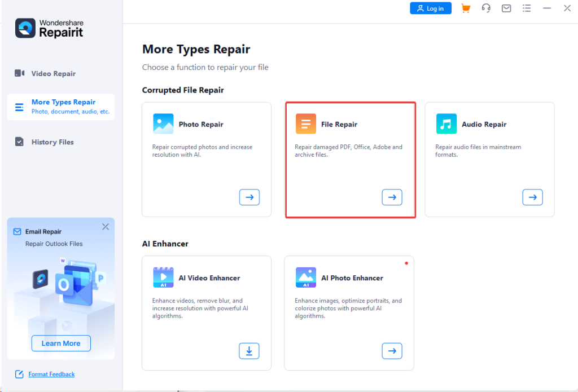Click the AI Video Enhancer icon

[163, 278]
